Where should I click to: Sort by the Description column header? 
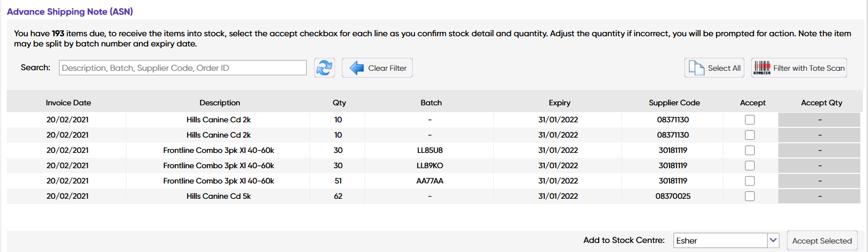point(219,103)
